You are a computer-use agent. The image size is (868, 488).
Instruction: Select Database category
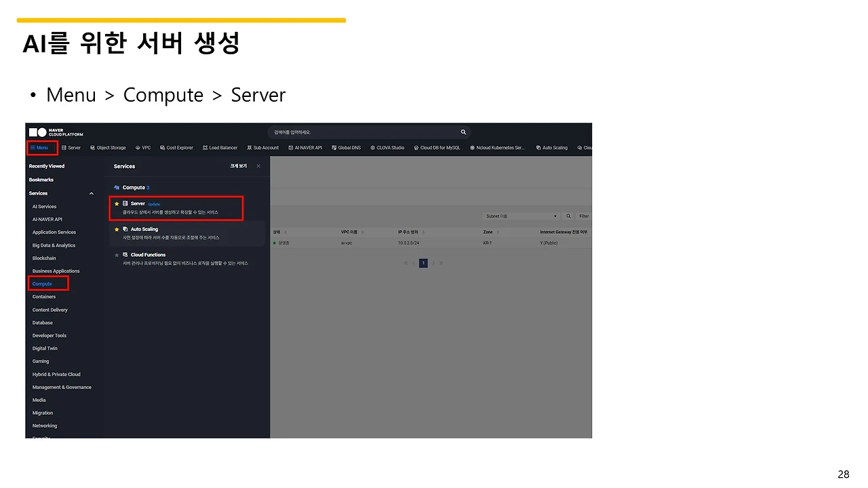43,323
